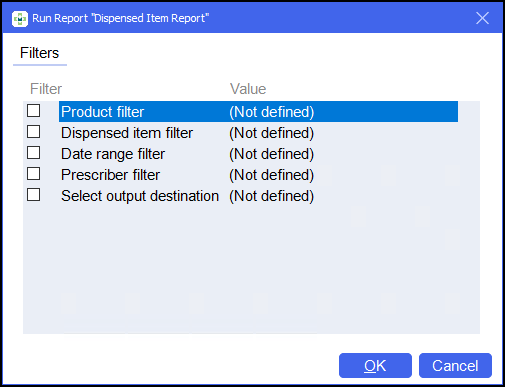This screenshot has height=387, width=505.
Task: Switch to the Filters tab
Action: point(40,53)
